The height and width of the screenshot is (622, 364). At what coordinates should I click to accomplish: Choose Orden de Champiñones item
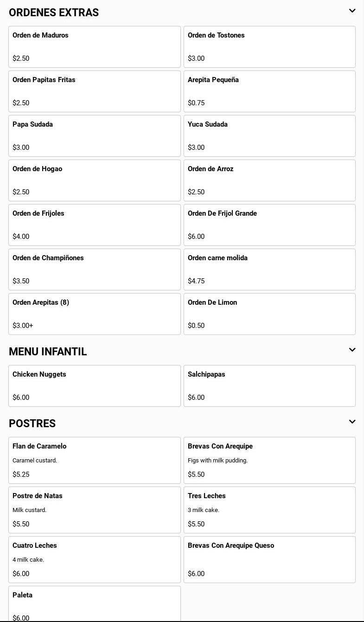[94, 269]
